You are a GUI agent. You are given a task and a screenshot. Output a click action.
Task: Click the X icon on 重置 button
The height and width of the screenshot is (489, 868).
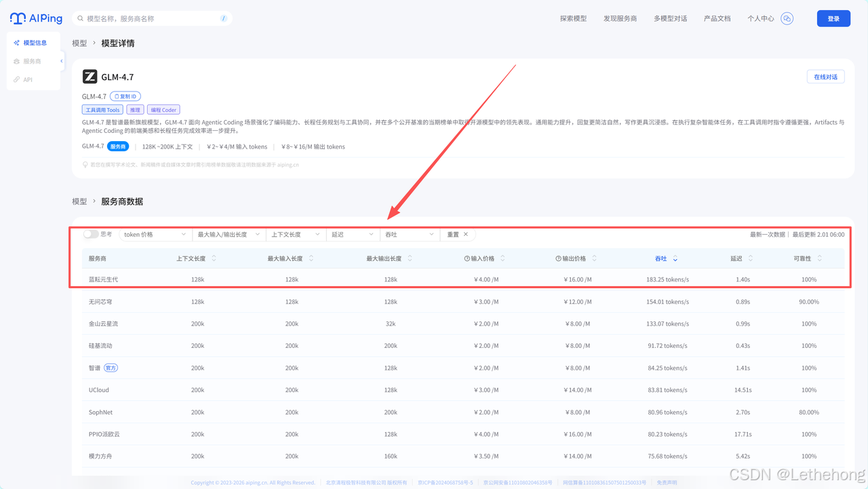[x=466, y=235]
